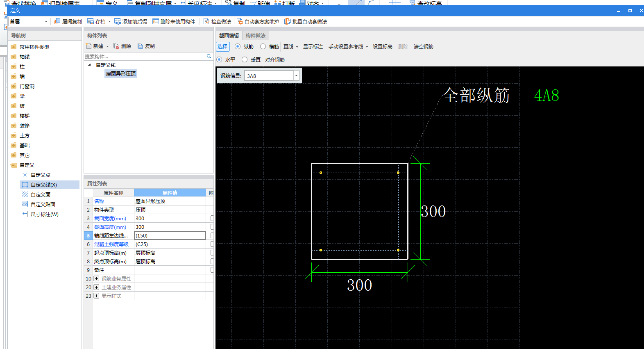Select the 垂直 radio button

click(245, 59)
